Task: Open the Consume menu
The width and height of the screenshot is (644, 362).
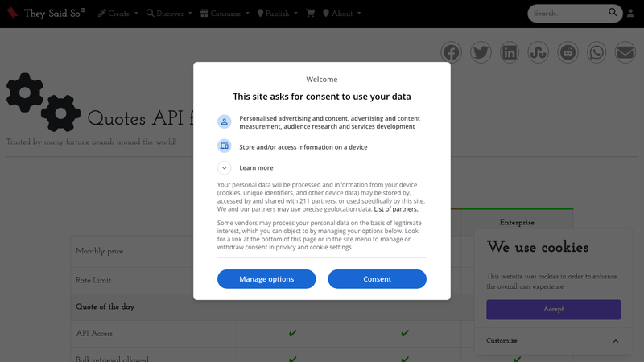Action: [225, 14]
